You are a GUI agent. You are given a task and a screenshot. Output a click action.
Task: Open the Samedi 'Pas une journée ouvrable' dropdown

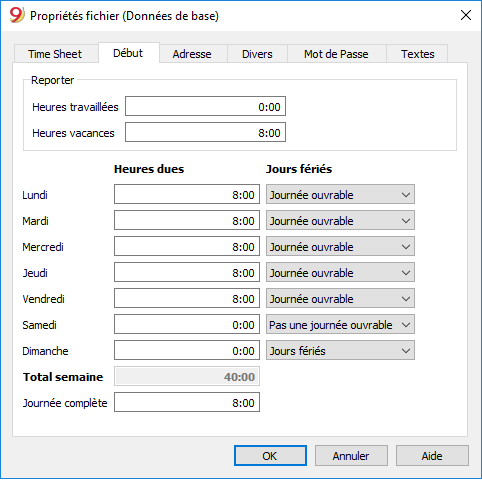tap(340, 324)
